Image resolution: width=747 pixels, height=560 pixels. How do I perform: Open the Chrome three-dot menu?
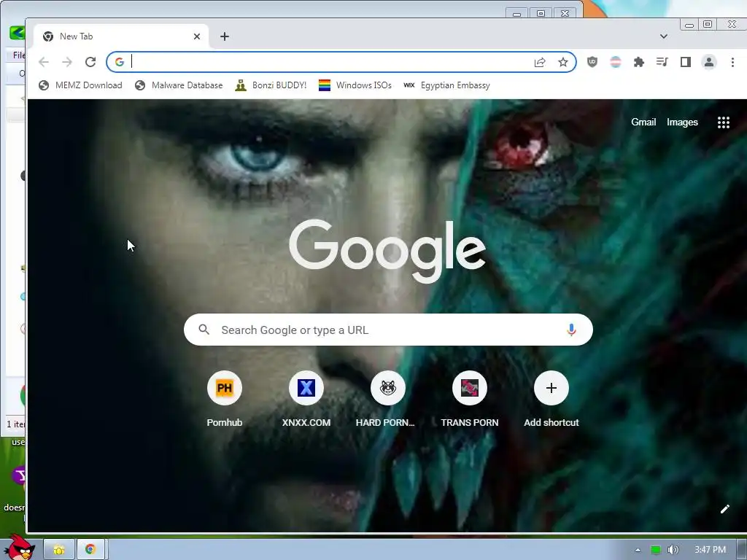tap(732, 62)
